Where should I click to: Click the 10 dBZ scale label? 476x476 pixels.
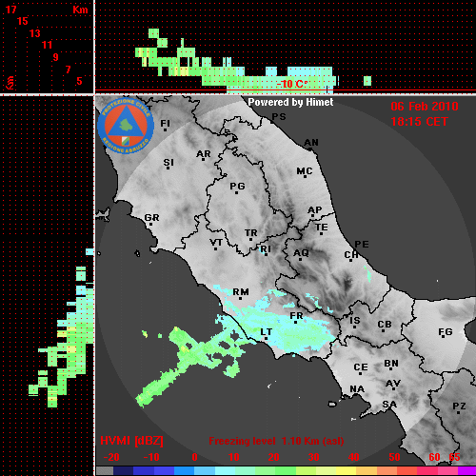click(x=234, y=457)
